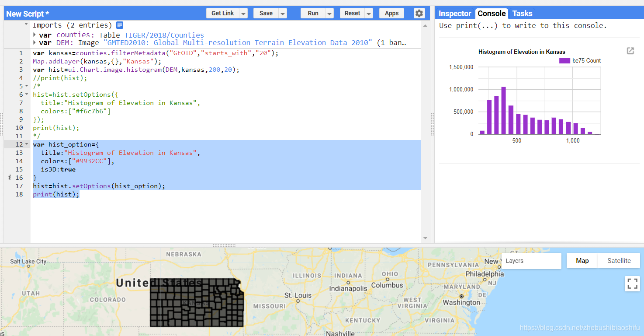Image resolution: width=644 pixels, height=336 pixels.
Task: Fold the comment block at line 5
Action: click(27, 86)
